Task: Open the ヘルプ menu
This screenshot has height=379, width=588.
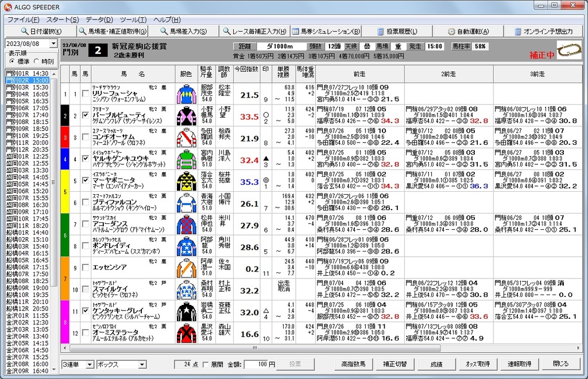Action: pyautogui.click(x=167, y=20)
